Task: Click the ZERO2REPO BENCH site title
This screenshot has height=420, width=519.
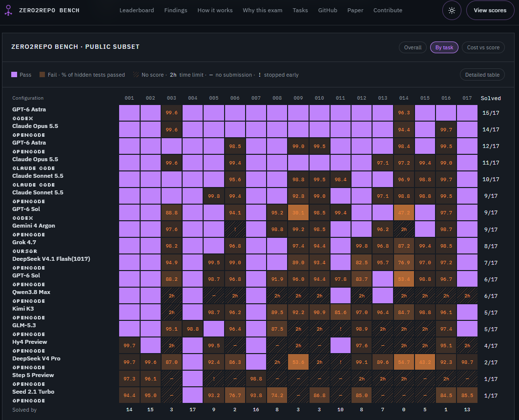Action: pyautogui.click(x=49, y=10)
